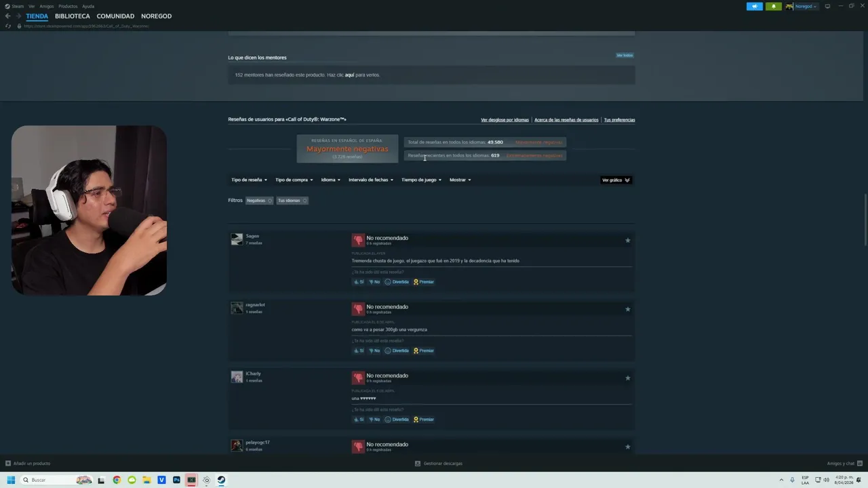Screen dimensions: 868x488
Task: Open Google Chrome from the taskbar
Action: coord(117,480)
